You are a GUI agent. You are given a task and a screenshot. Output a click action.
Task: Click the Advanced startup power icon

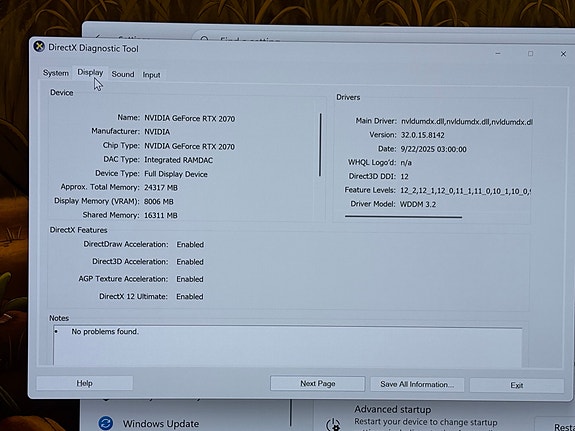333,425
